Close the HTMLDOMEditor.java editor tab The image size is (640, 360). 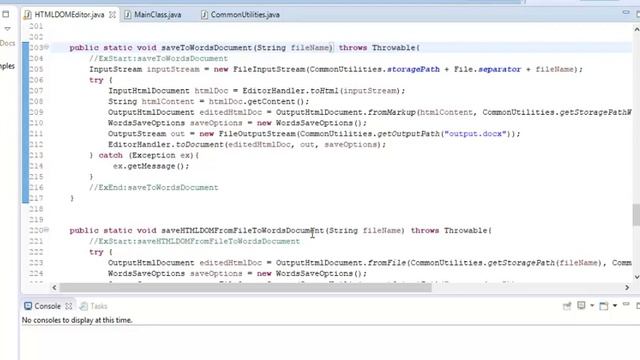point(112,15)
